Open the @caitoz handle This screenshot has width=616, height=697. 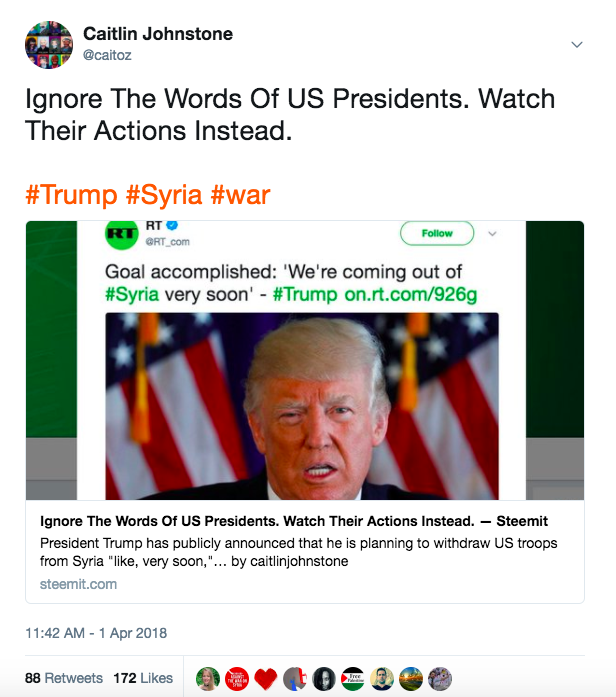pyautogui.click(x=107, y=56)
